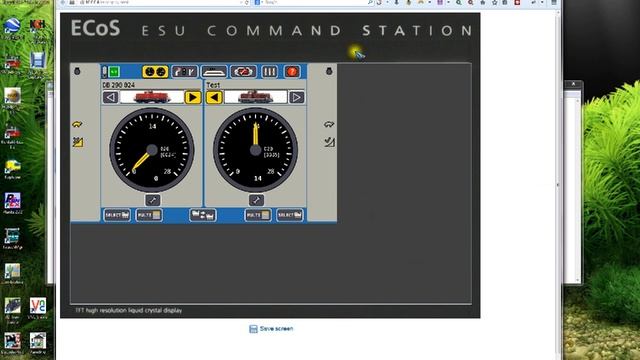This screenshot has width=640, height=360.
Task: Open right loco settings wrench button
Action: (256, 200)
